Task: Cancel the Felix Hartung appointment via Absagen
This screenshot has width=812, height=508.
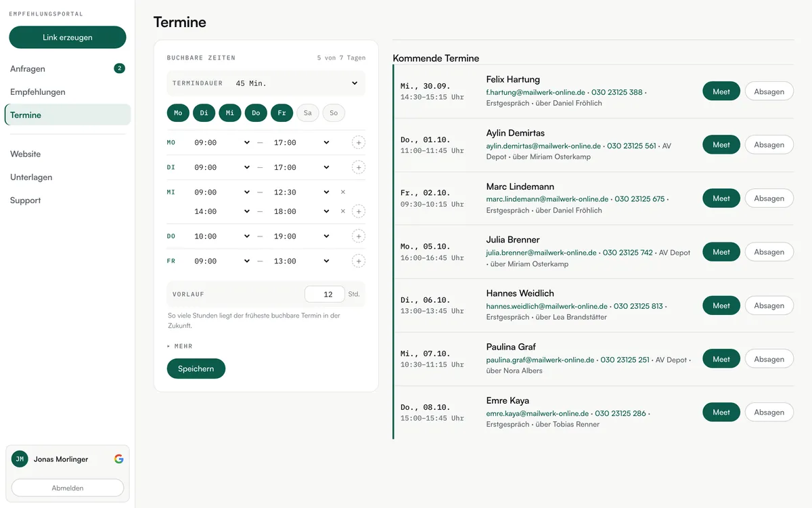Action: click(x=769, y=91)
